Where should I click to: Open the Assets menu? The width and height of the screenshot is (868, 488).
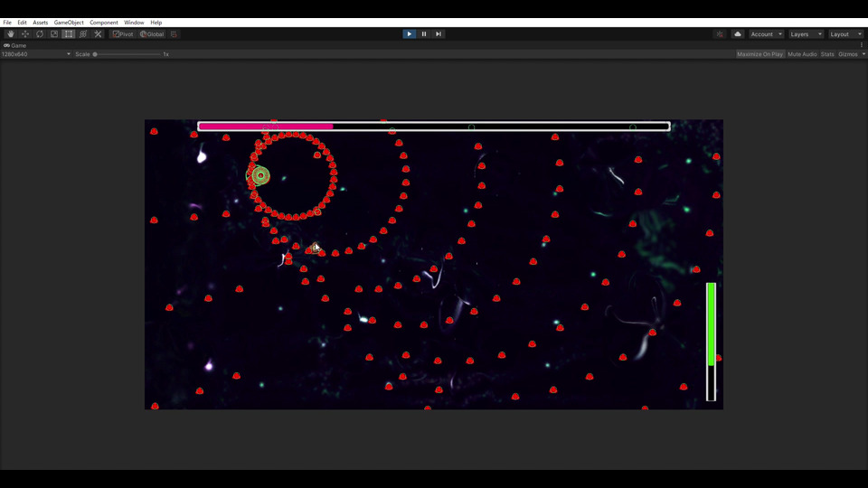point(41,23)
